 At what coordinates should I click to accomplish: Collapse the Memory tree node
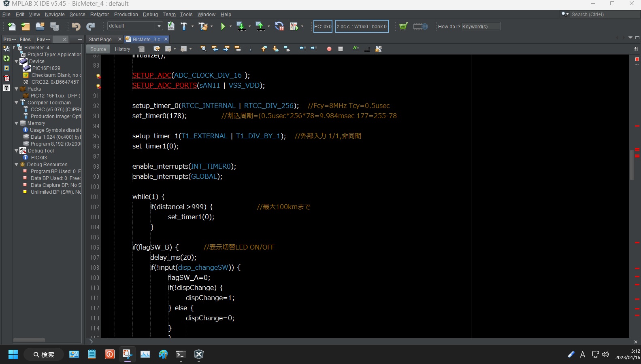[x=17, y=123]
